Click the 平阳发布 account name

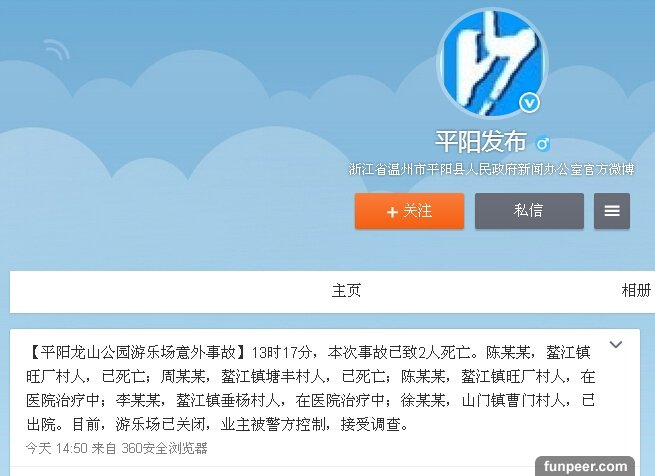pos(481,141)
